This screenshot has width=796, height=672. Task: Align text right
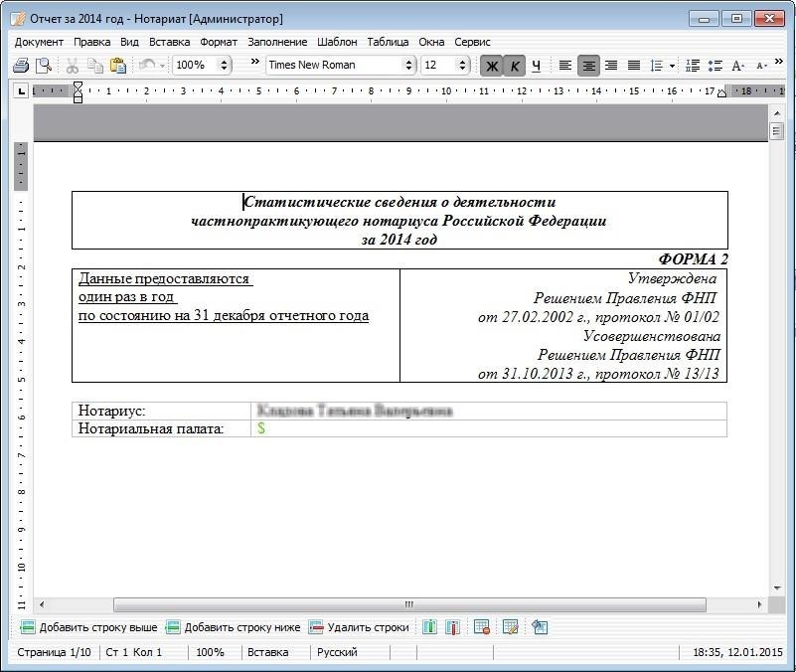tap(611, 66)
